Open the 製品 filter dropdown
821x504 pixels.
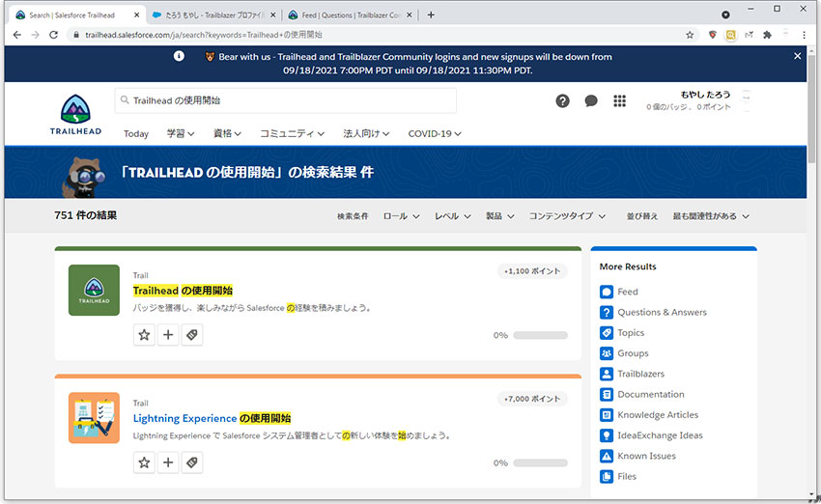tap(500, 216)
